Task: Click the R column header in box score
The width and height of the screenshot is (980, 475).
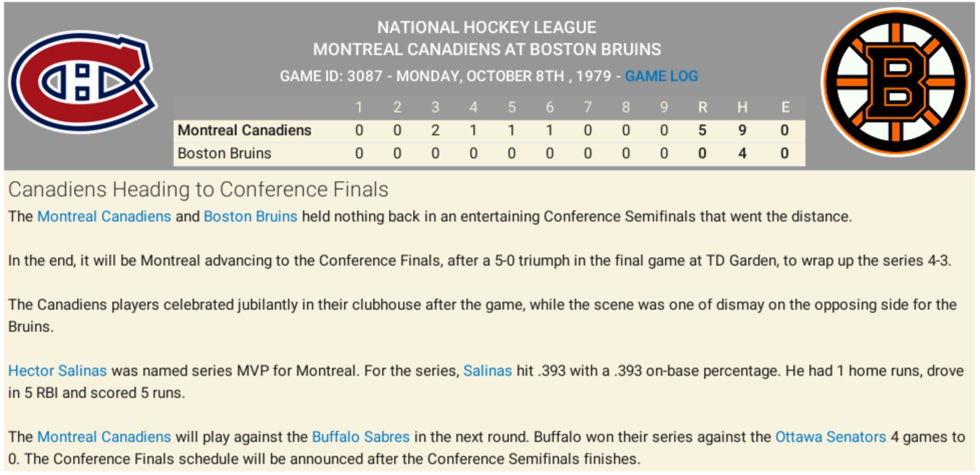Action: click(x=702, y=107)
